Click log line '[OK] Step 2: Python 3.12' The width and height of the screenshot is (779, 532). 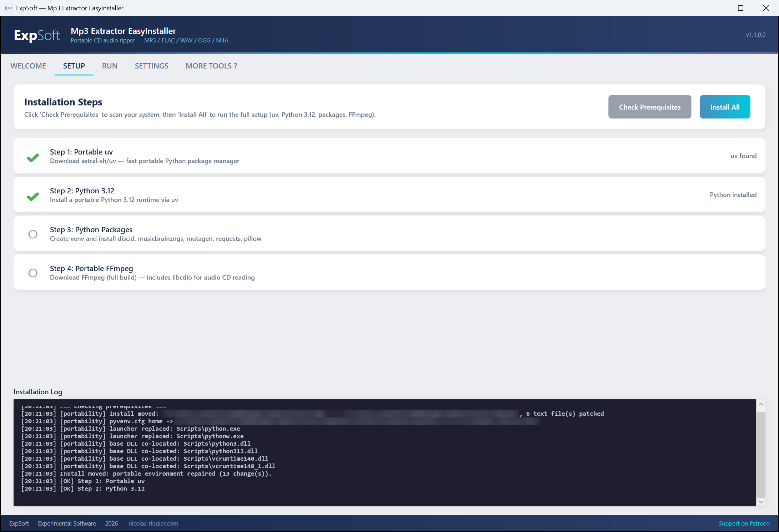tap(83, 489)
